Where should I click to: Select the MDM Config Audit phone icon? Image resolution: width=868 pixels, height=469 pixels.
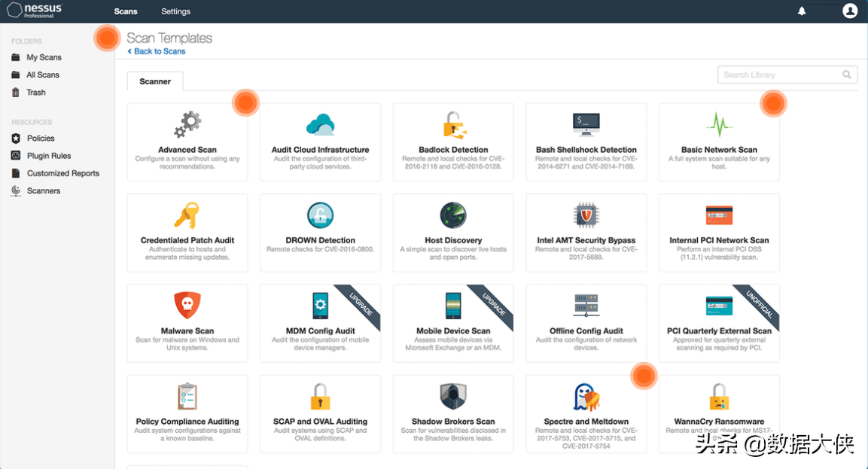321,306
